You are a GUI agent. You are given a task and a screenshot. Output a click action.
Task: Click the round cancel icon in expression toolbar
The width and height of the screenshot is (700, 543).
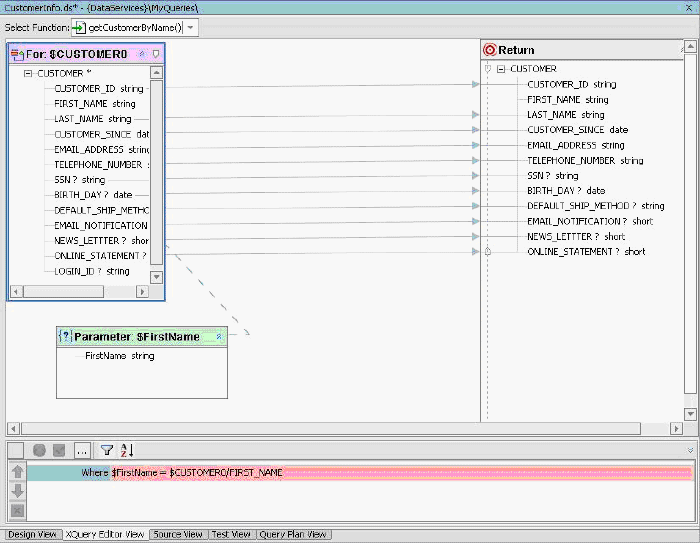click(39, 450)
